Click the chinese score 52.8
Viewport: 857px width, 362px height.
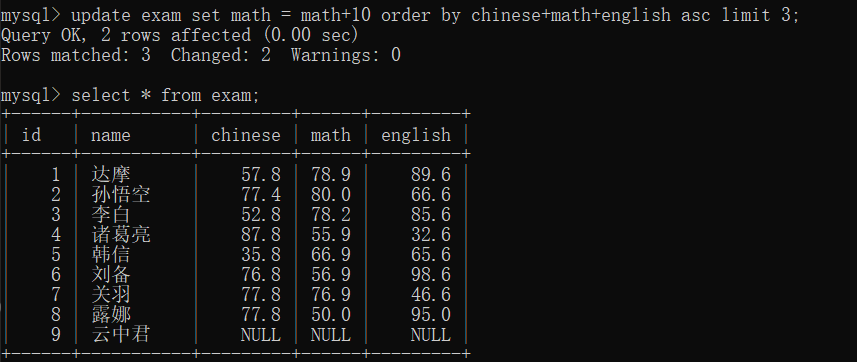tap(261, 215)
